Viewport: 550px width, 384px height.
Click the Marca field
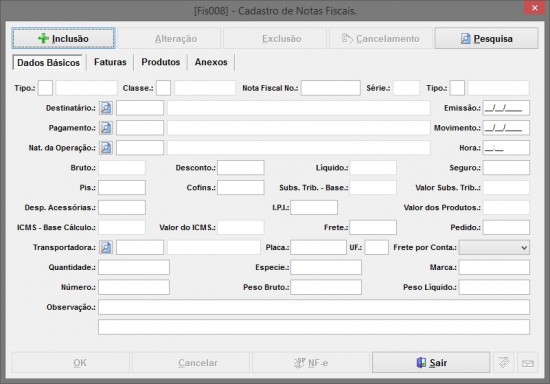(x=494, y=267)
